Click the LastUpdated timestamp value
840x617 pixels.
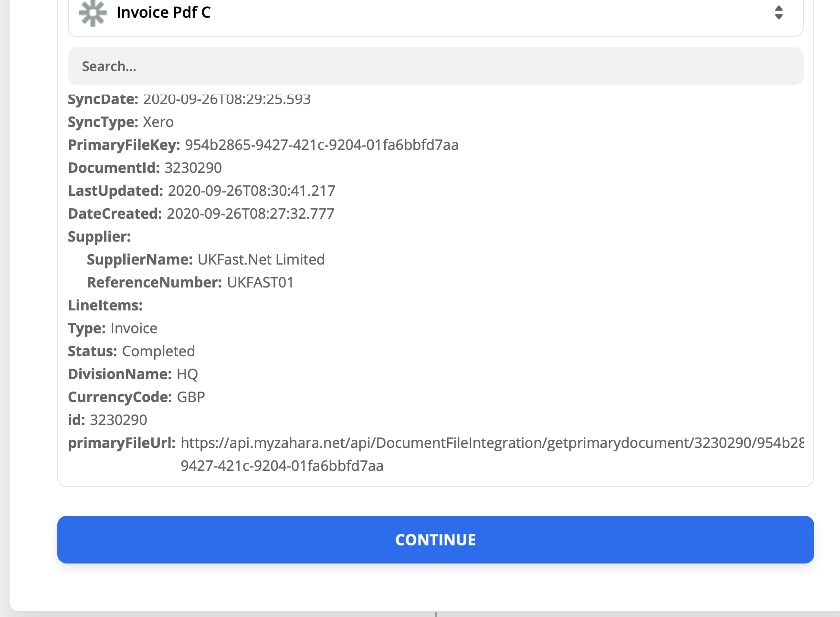click(x=252, y=191)
